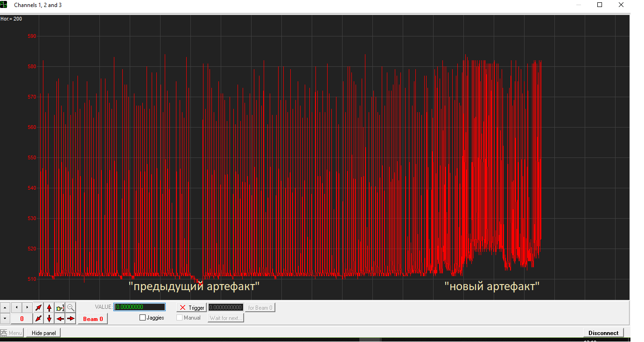Click the Disconnect button
The height and width of the screenshot is (342, 644).
603,333
